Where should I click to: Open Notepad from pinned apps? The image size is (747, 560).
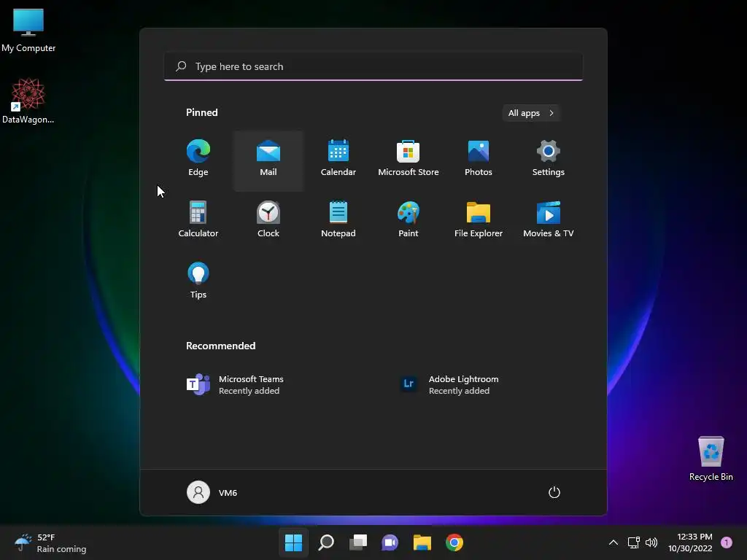(x=338, y=219)
